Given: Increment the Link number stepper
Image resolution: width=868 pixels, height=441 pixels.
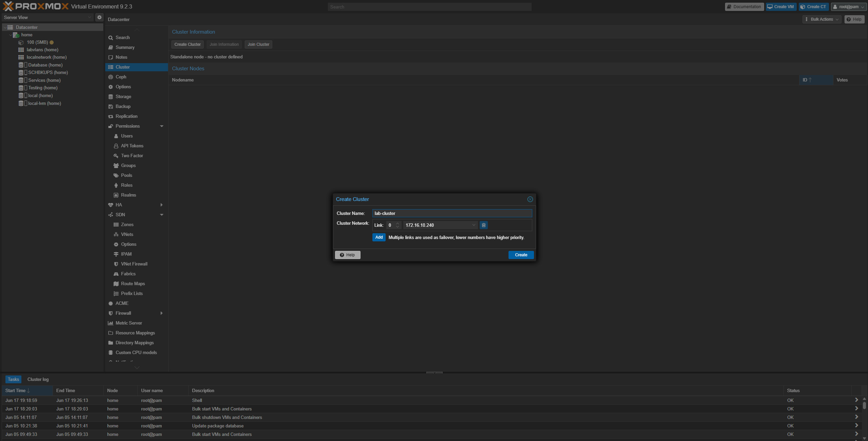Looking at the screenshot, I should tap(397, 223).
